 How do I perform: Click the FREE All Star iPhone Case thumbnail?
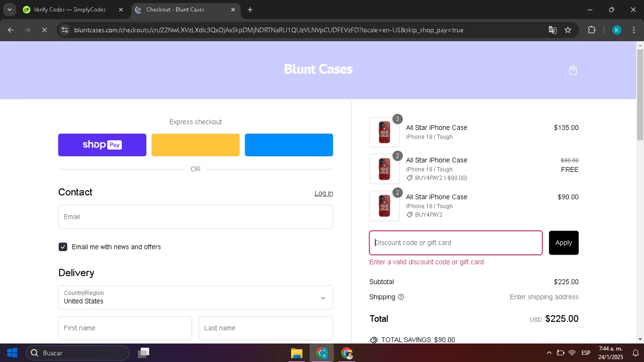pyautogui.click(x=384, y=169)
